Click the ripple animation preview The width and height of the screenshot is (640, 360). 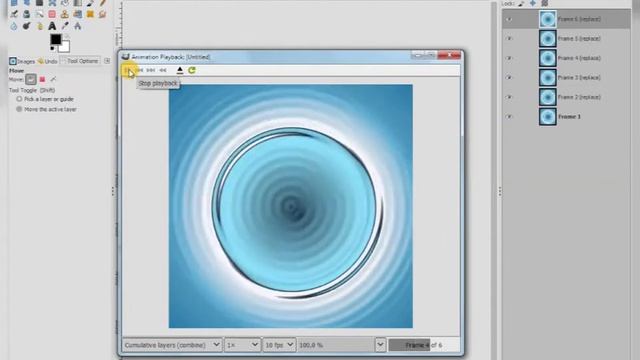(x=291, y=206)
